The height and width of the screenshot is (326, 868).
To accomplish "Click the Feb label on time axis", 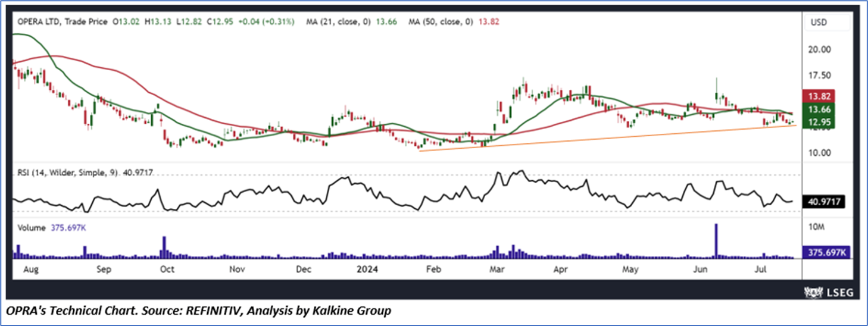I will [x=433, y=270].
